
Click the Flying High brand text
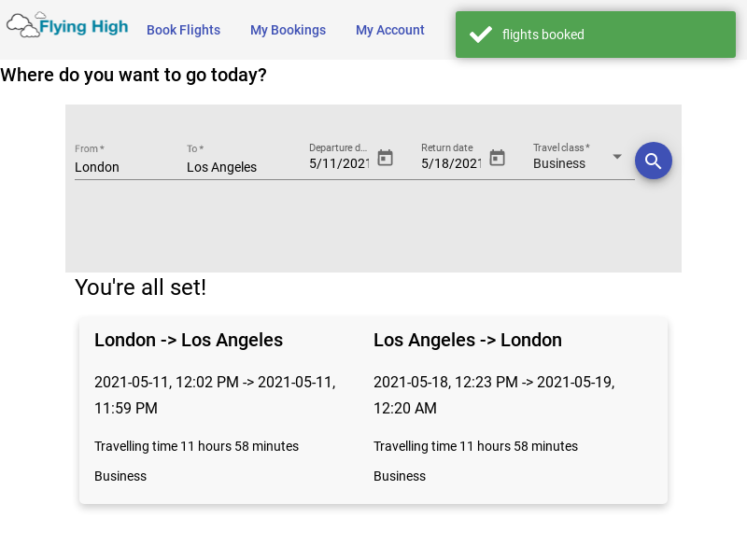click(84, 27)
